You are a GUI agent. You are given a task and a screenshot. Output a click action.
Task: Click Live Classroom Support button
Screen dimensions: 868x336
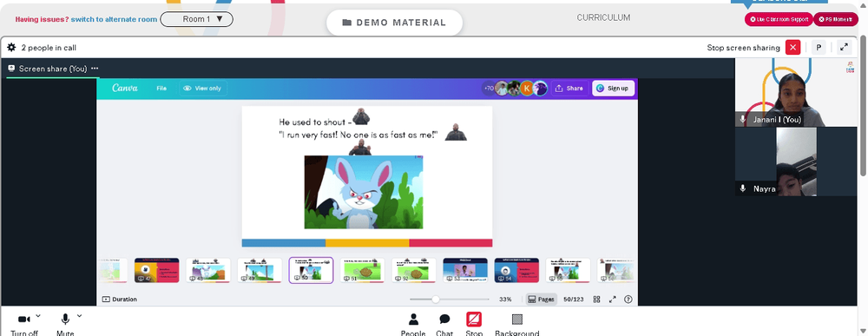[x=779, y=19]
